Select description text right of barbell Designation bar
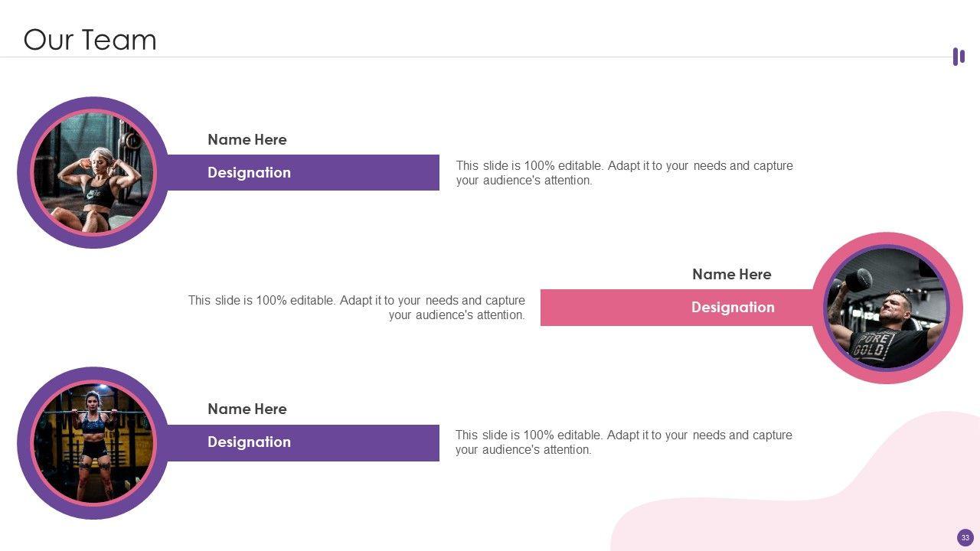 623,442
